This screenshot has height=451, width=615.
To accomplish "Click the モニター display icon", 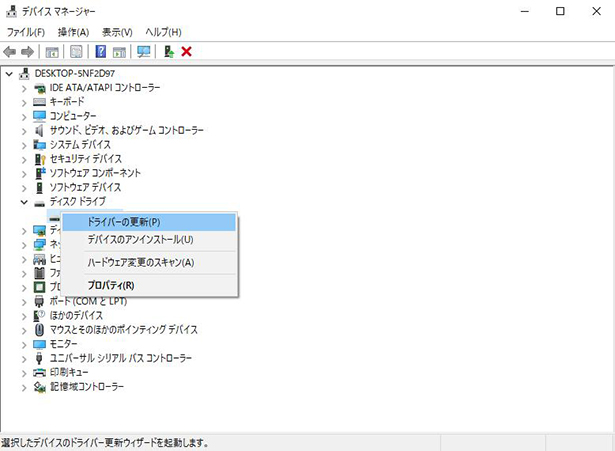I will [x=40, y=344].
